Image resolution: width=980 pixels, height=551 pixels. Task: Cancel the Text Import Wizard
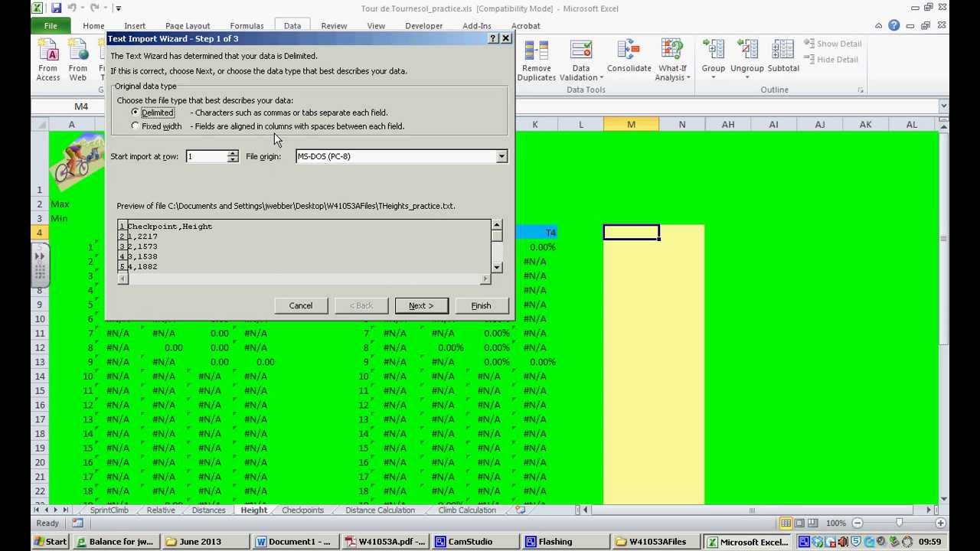301,305
